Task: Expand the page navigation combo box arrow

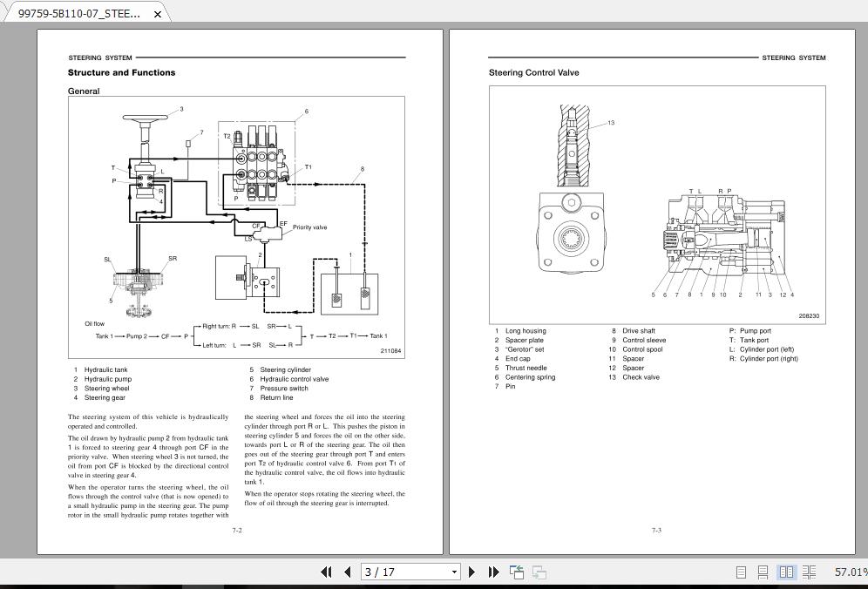Action: (x=454, y=572)
